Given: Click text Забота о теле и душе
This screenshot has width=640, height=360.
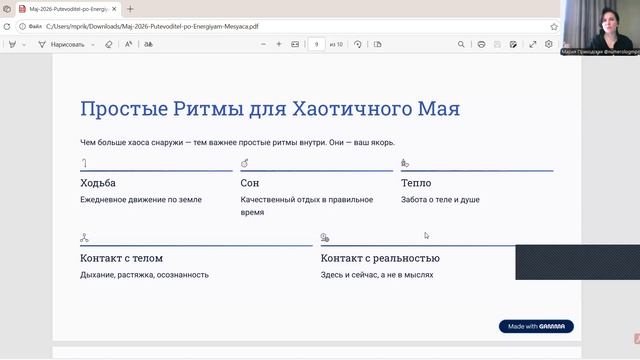Looking at the screenshot, I should click(x=440, y=200).
